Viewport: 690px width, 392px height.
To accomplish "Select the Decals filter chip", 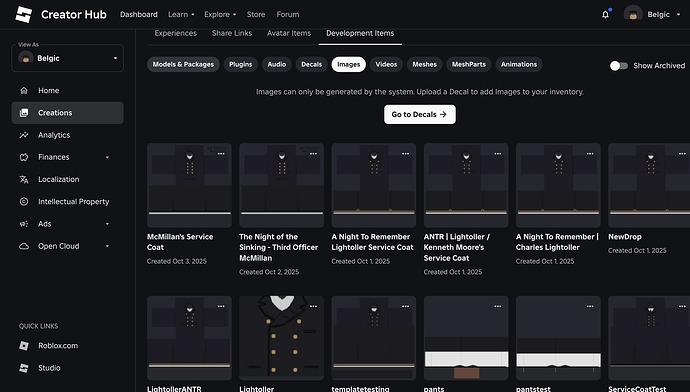I will coord(312,64).
